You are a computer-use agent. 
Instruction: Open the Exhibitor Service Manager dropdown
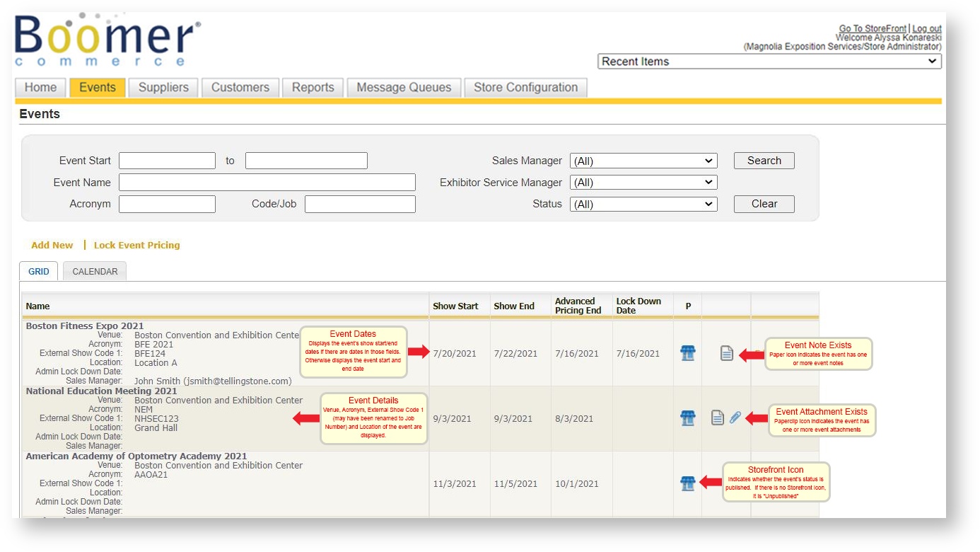tap(642, 182)
